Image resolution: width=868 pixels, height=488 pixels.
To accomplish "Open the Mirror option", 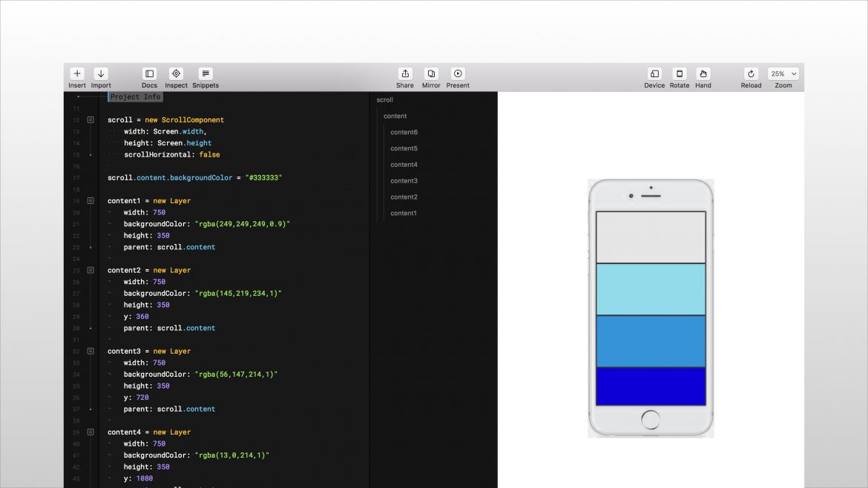I will (431, 73).
